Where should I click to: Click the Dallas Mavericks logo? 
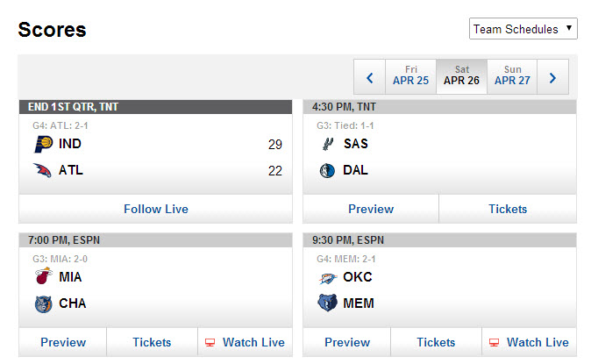coord(327,170)
